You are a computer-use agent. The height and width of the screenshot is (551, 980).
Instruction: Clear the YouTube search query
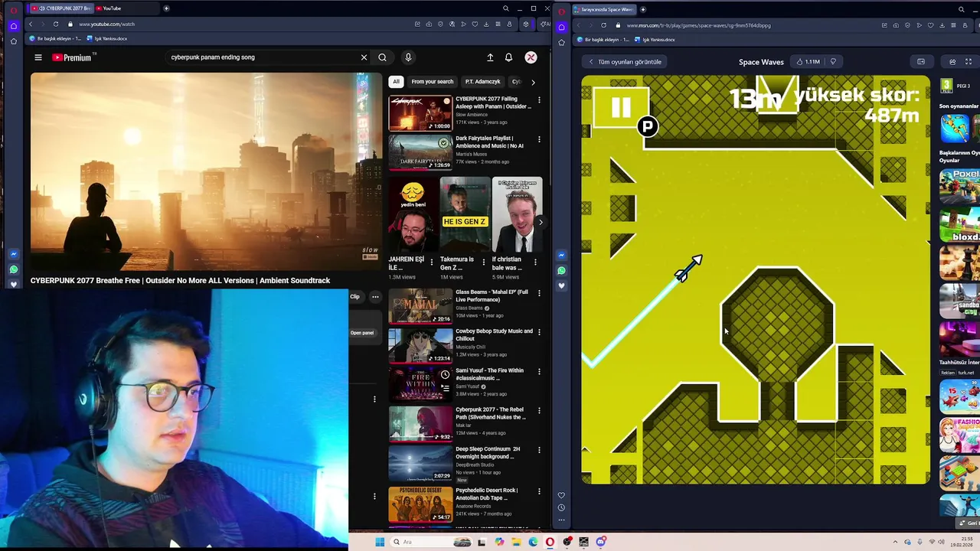tap(364, 57)
